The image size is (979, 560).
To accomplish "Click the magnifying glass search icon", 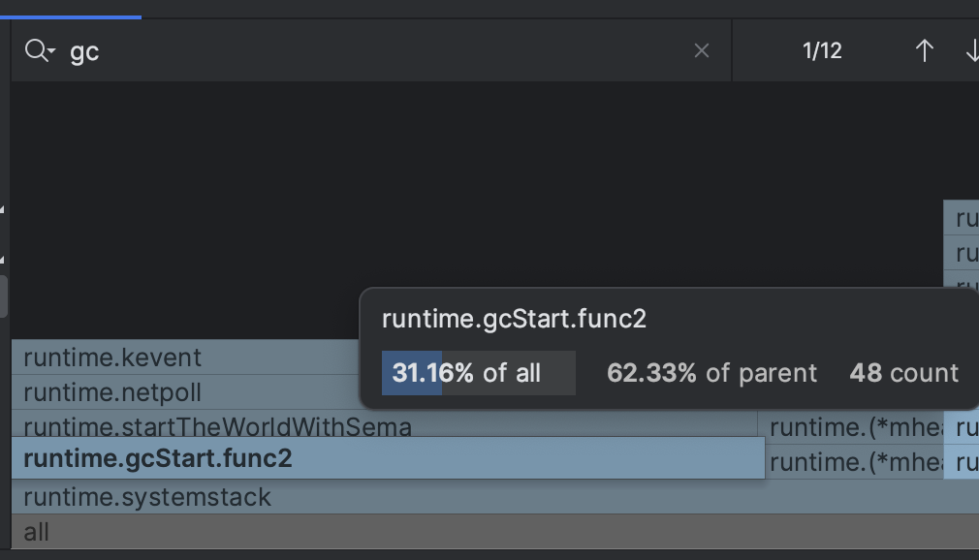I will 34,50.
